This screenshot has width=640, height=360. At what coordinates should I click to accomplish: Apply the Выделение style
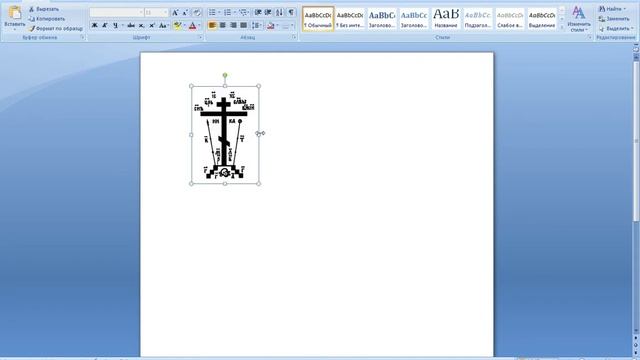coord(542,19)
